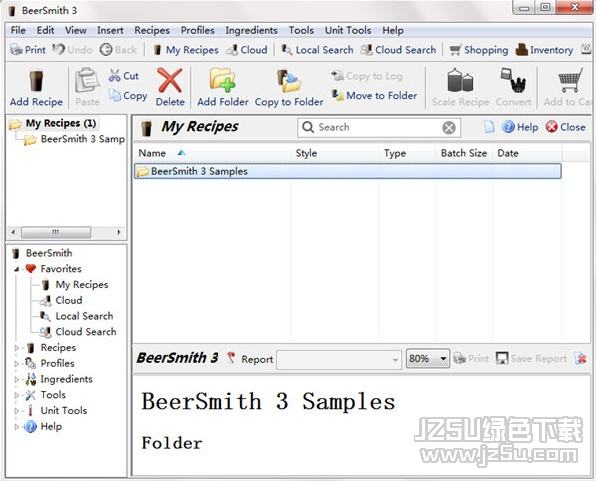
Task: Select My Recipes under Favorites
Action: tap(82, 284)
